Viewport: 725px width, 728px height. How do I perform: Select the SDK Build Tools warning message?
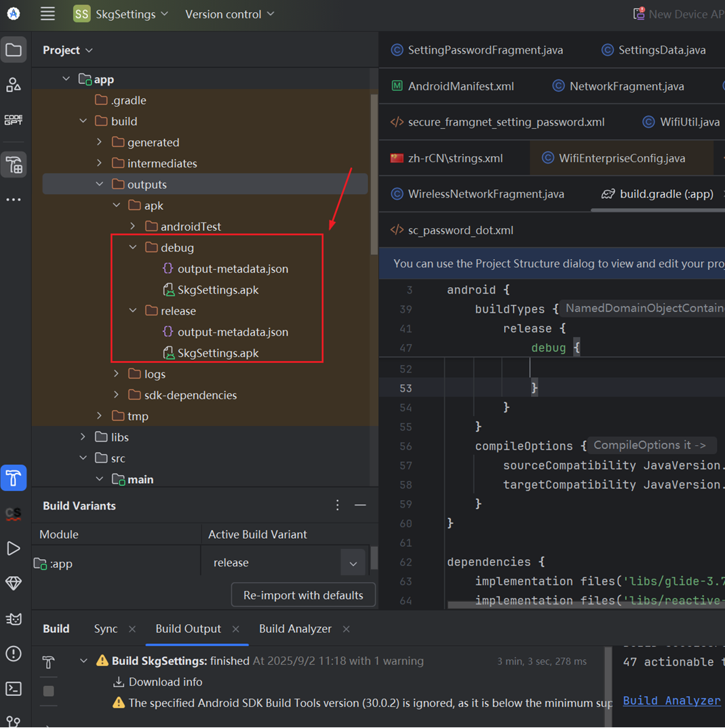[362, 703]
